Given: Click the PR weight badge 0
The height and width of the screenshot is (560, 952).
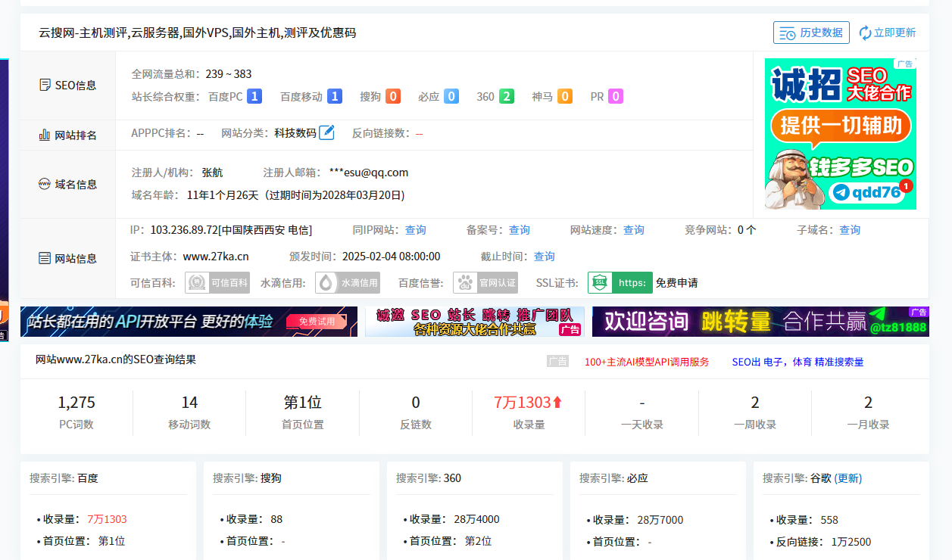Looking at the screenshot, I should 615,96.
